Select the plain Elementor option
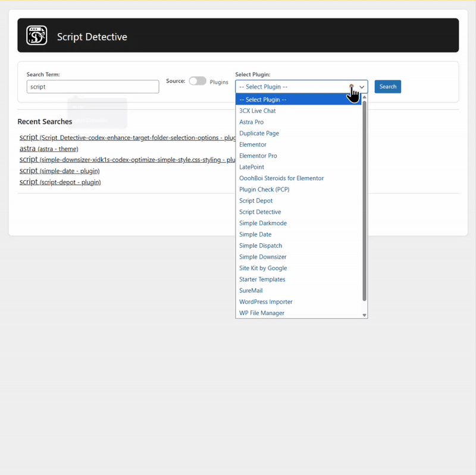The height and width of the screenshot is (475, 476). (x=299, y=144)
